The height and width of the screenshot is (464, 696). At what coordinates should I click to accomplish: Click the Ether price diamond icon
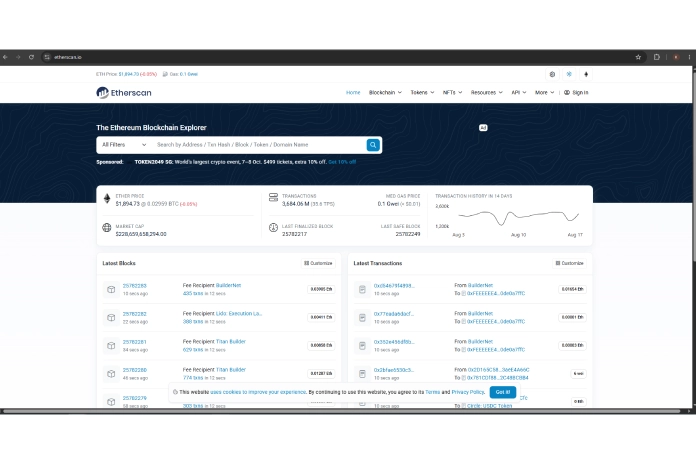tap(107, 198)
